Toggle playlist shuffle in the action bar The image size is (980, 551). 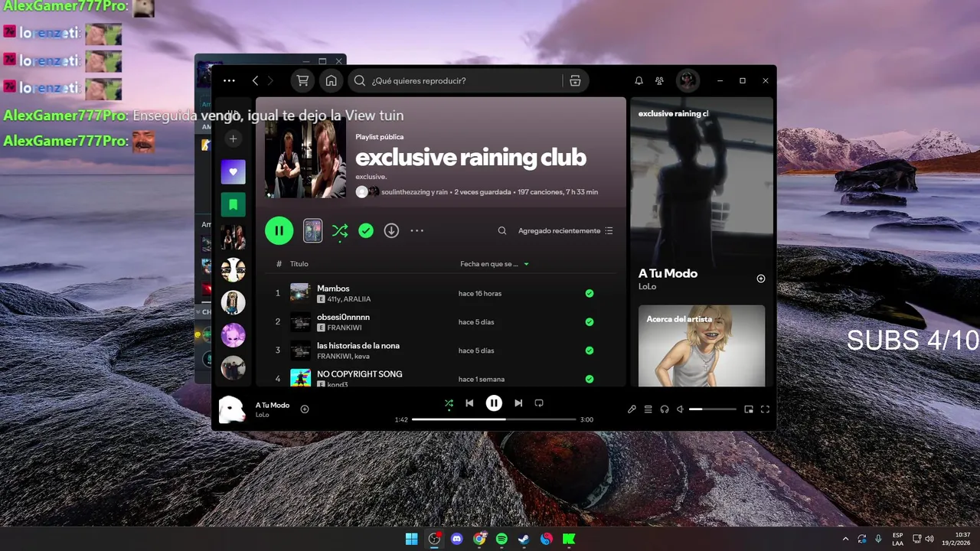point(340,230)
